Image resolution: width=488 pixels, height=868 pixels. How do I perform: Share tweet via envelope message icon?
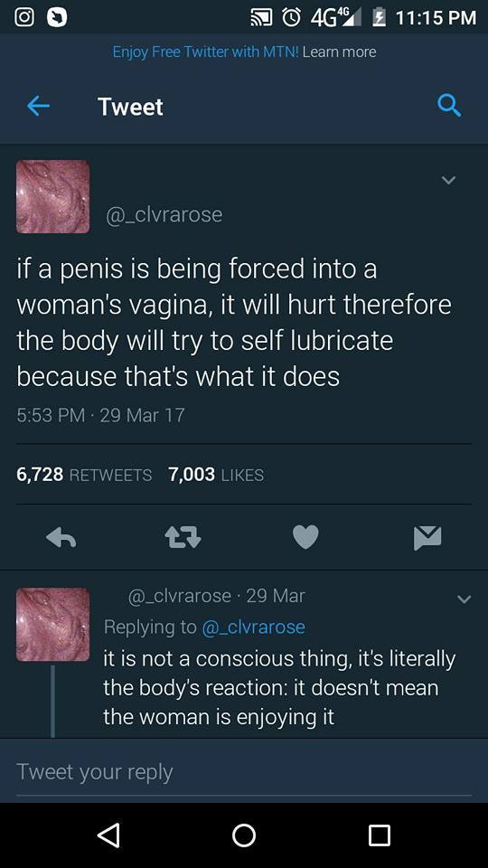427,537
